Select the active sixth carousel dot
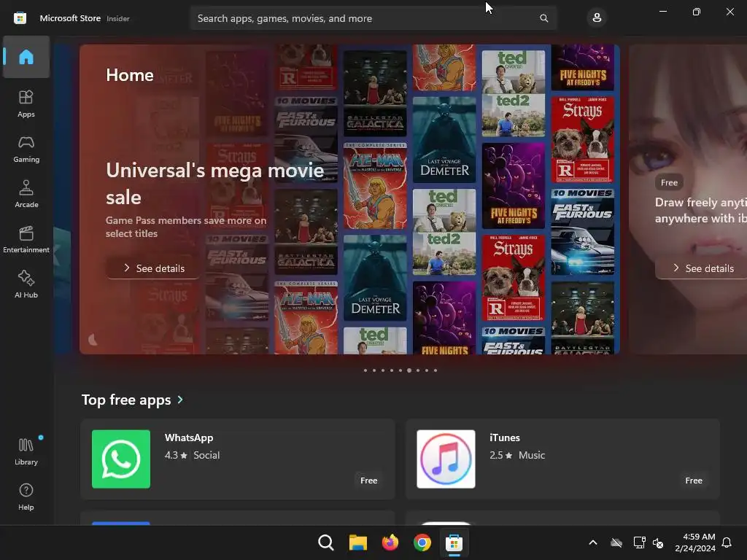The image size is (747, 560). click(409, 370)
